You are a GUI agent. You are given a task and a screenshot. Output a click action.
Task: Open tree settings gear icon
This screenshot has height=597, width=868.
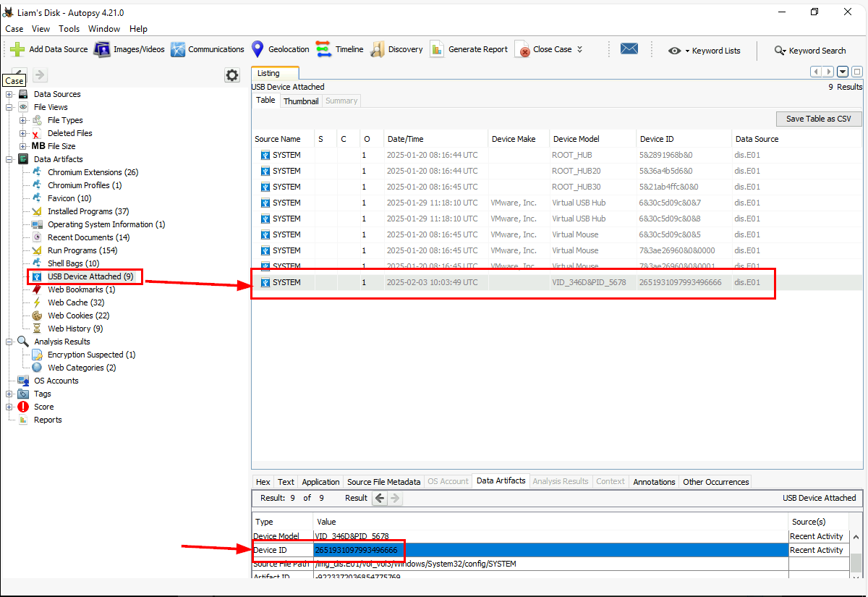231,75
